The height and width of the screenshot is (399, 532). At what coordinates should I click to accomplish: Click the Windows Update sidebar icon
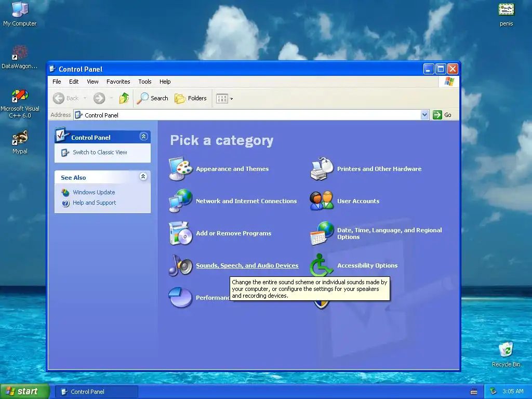(x=65, y=192)
